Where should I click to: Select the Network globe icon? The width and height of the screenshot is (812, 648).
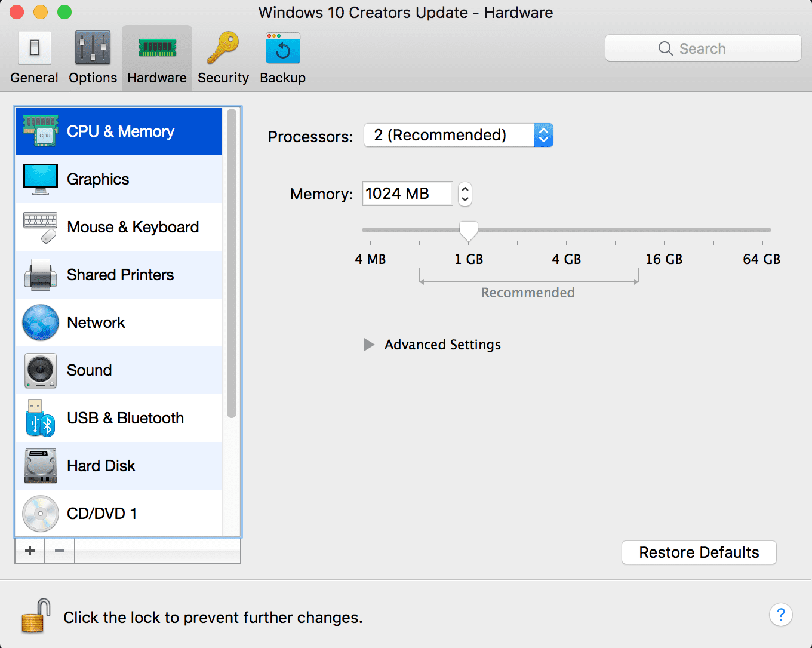41,323
